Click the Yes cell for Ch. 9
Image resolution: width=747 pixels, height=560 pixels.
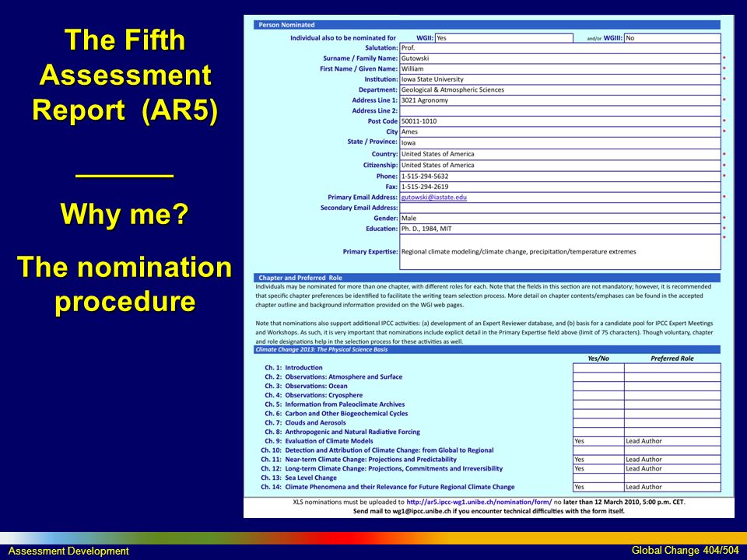(x=598, y=442)
